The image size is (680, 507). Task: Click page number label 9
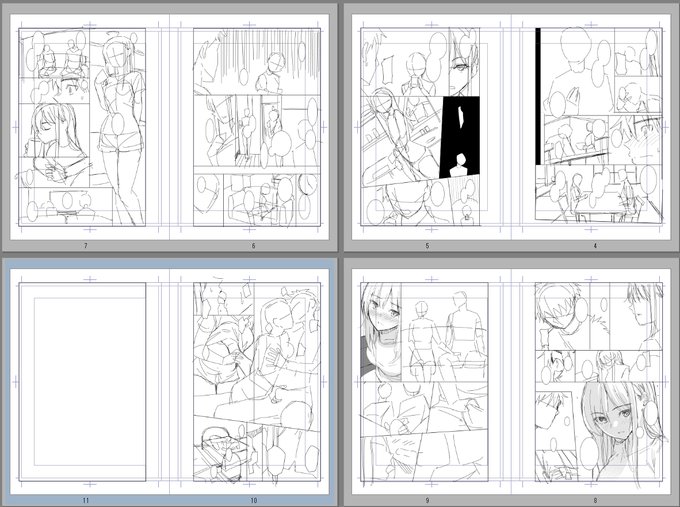[427, 500]
